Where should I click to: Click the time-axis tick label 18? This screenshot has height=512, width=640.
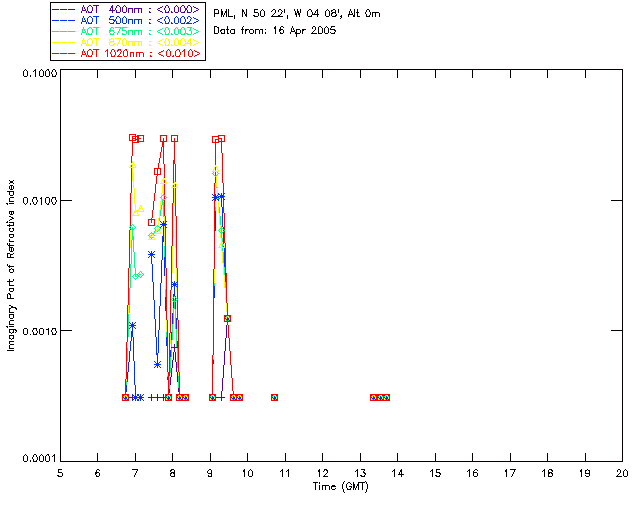(548, 473)
